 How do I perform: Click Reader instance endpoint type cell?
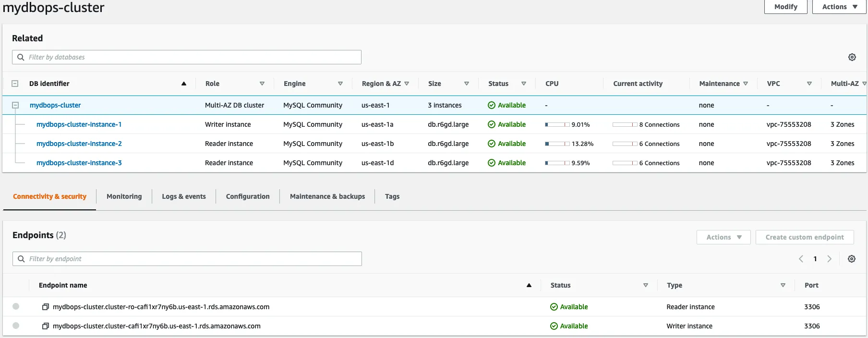point(690,307)
